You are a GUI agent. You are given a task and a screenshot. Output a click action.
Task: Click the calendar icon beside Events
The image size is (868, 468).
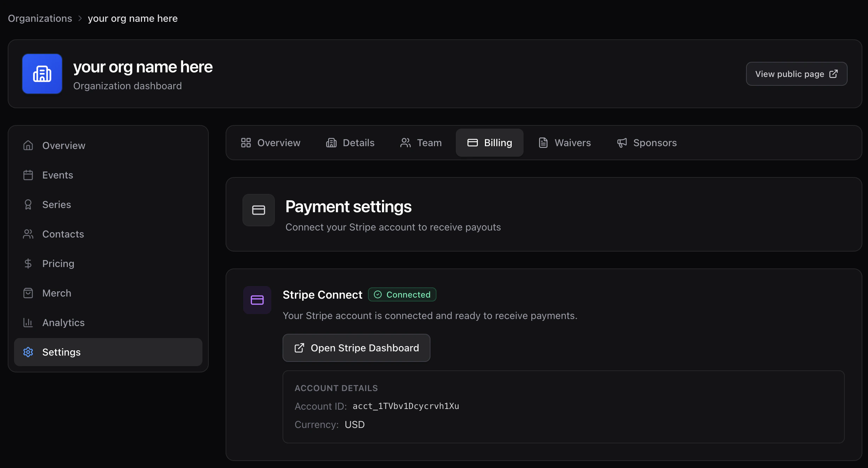[28, 175]
